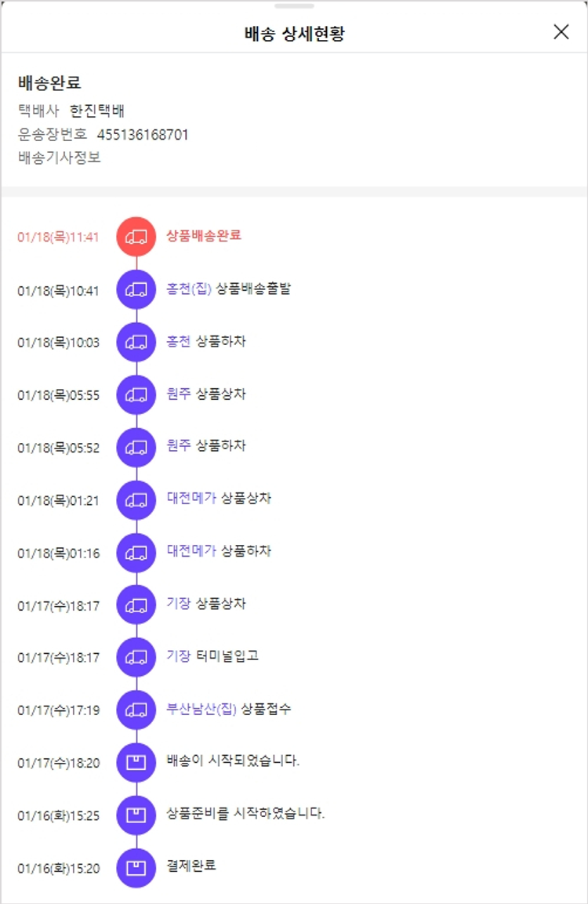Open the 기장 link in 상품상차 row
Image resolution: width=588 pixels, height=904 pixels.
point(179,604)
